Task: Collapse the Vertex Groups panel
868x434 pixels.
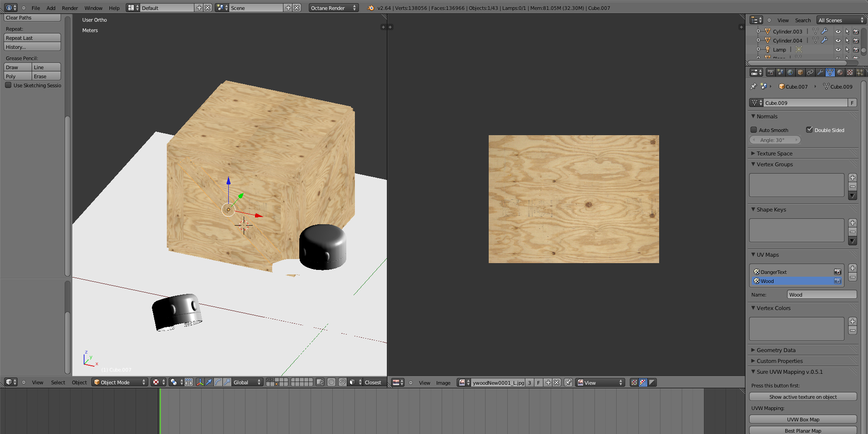Action: (x=774, y=164)
